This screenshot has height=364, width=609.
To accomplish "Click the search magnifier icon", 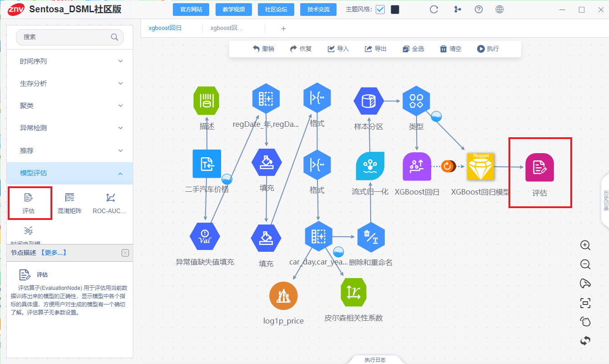I will pos(115,37).
